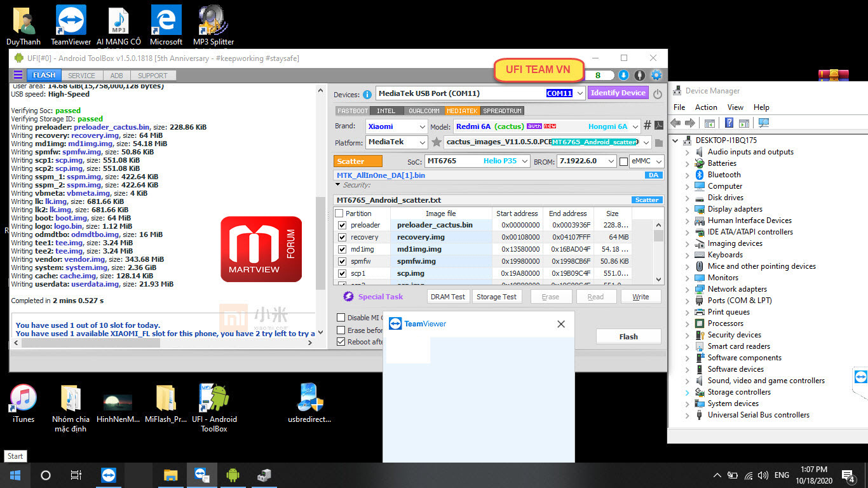
Task: Click the power icon next to Identify Device
Action: point(658,93)
